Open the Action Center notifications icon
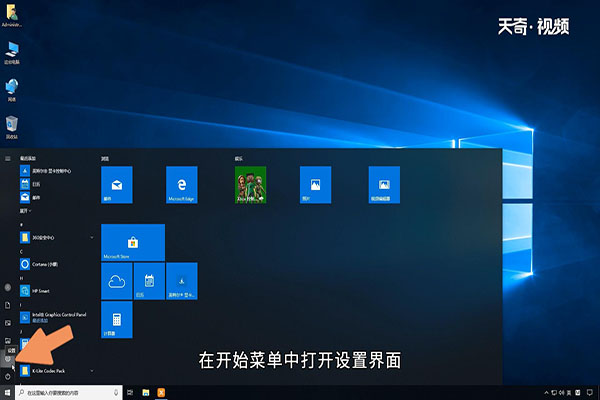 [590, 393]
